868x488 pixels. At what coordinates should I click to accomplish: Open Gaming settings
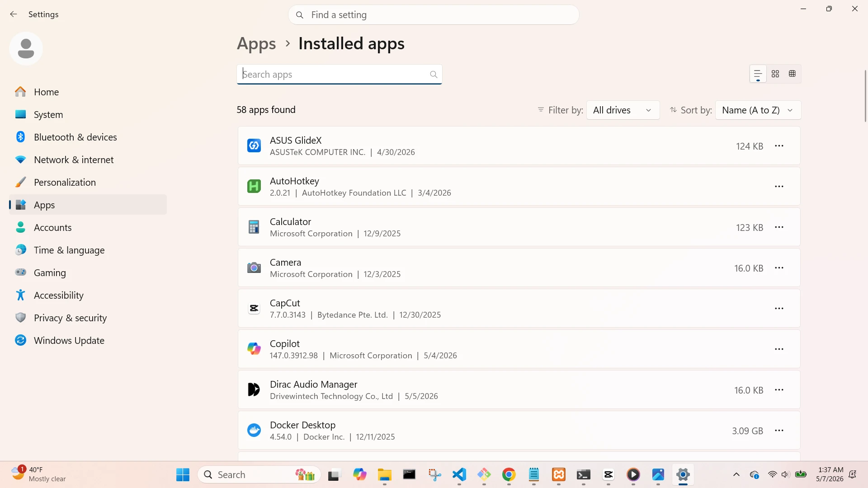click(88, 272)
